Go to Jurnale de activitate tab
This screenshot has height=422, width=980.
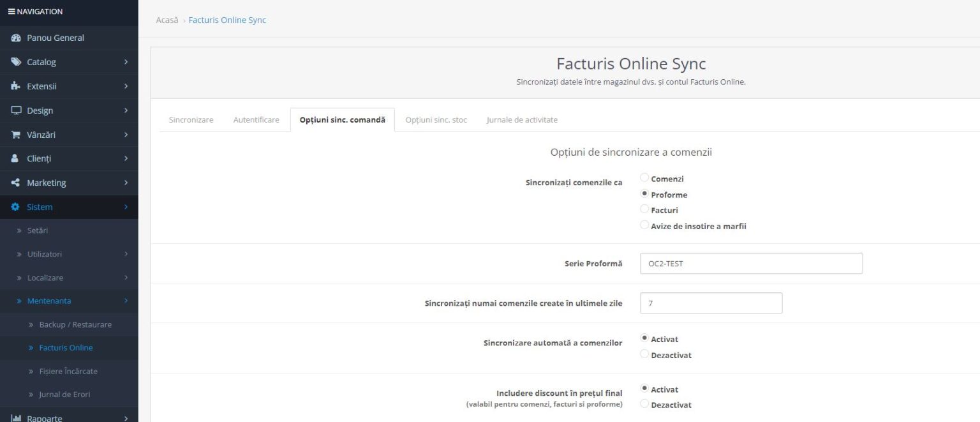[522, 120]
